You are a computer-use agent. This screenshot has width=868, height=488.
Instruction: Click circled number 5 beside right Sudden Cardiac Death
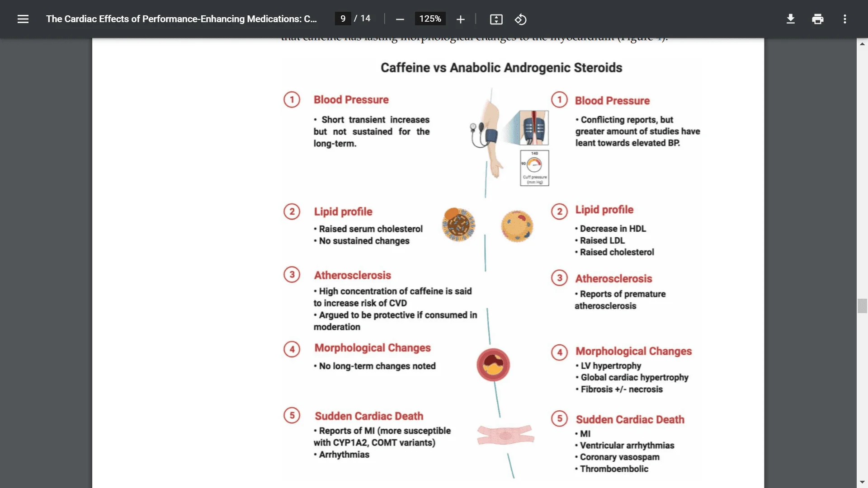point(559,419)
